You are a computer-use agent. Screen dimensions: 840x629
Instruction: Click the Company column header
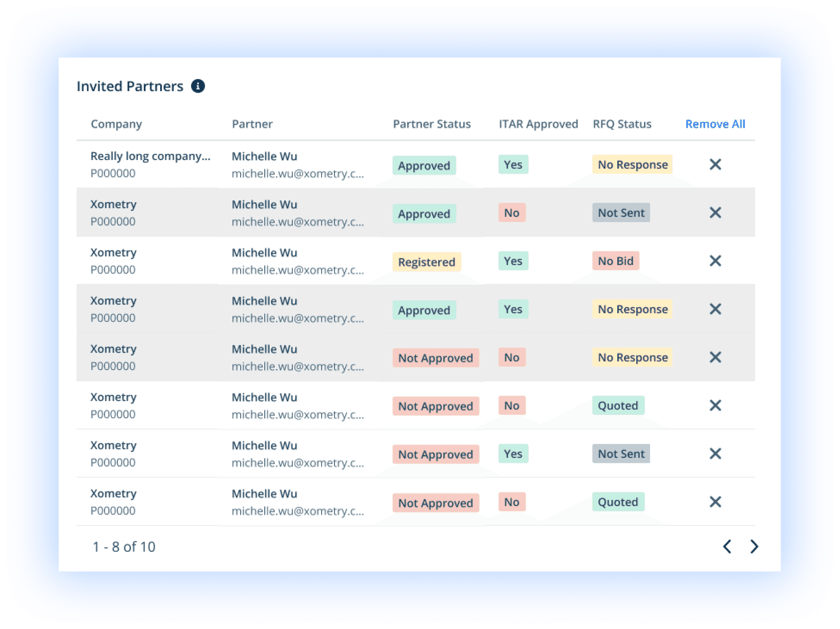coord(116,124)
